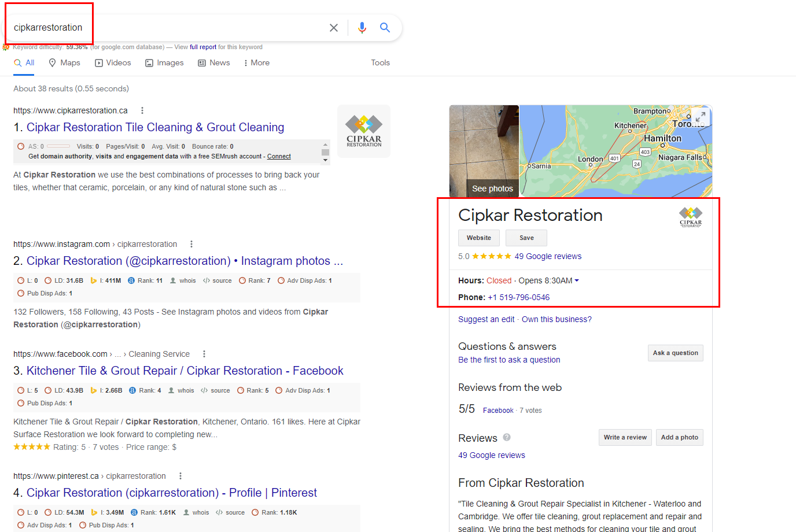Start voice search with the microphone icon
The image size is (796, 532).
tap(362, 28)
